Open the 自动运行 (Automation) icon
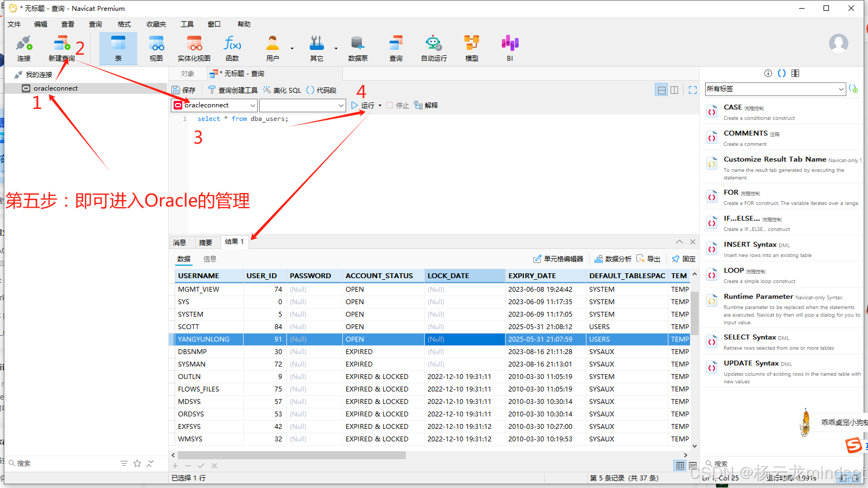This screenshot has width=868, height=488. point(434,48)
